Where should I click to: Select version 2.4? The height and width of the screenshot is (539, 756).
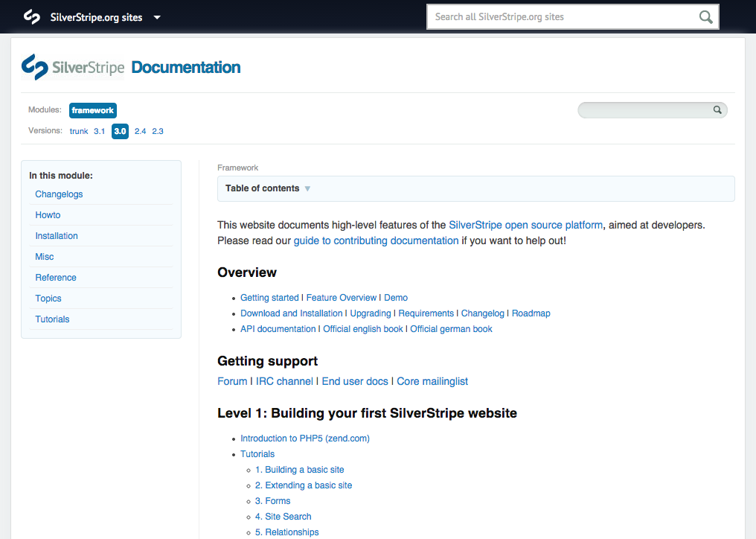click(140, 131)
